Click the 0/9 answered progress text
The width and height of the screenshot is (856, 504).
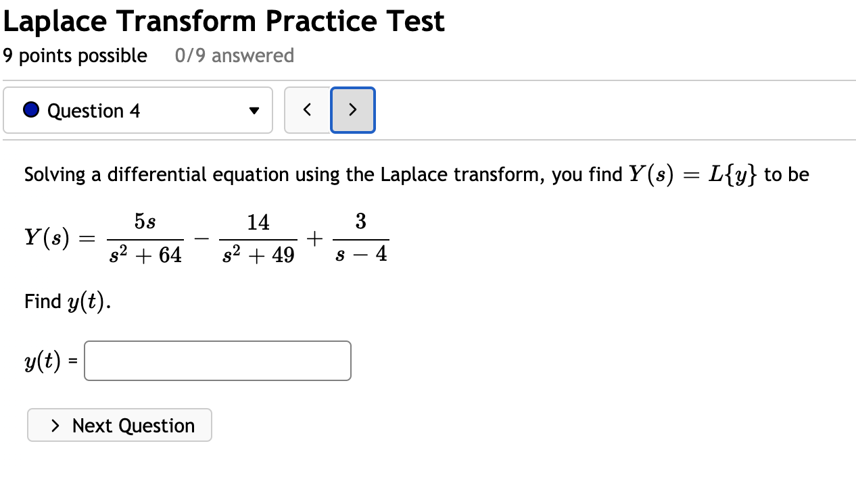pos(234,55)
